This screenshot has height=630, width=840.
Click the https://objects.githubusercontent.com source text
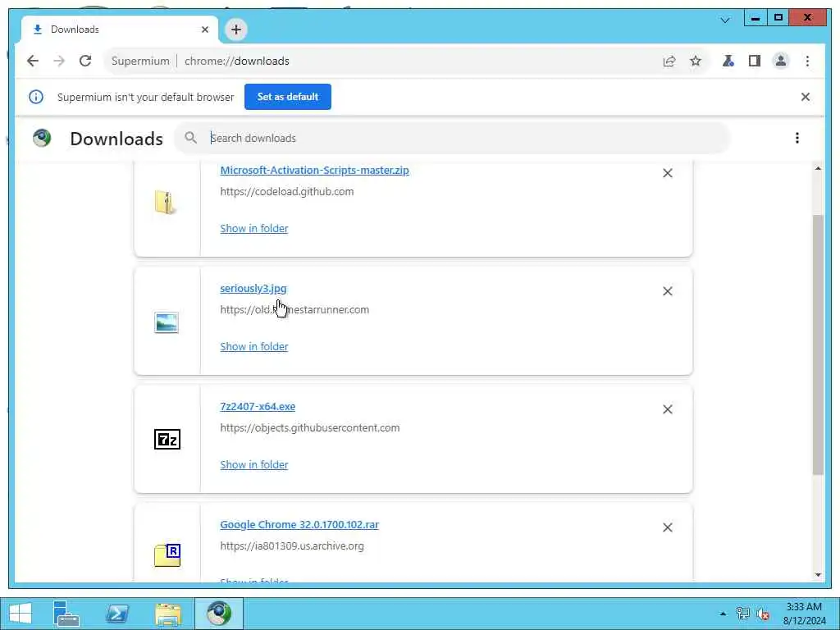click(309, 428)
